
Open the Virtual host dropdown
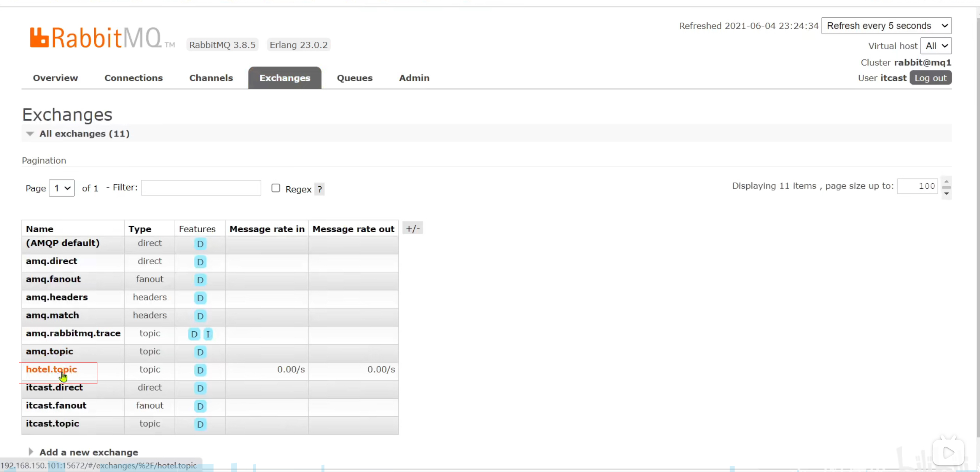[936, 46]
